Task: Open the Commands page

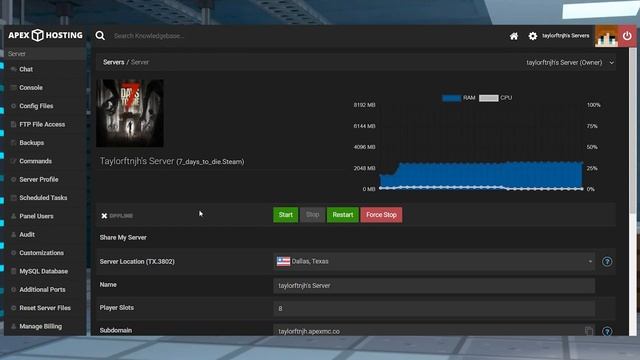Action: tap(36, 161)
